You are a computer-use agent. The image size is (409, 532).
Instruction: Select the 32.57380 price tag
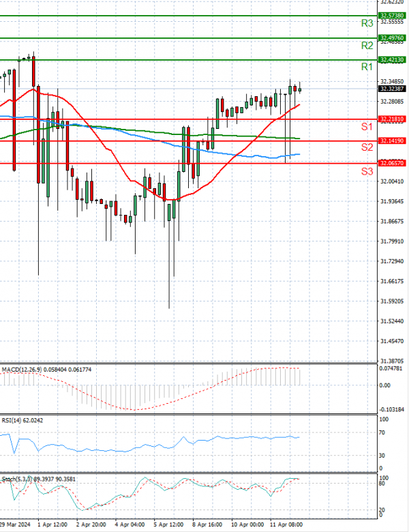392,16
